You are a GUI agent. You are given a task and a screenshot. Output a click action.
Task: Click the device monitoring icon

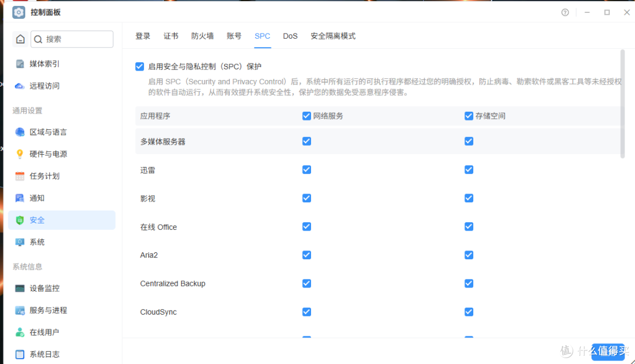(19, 288)
